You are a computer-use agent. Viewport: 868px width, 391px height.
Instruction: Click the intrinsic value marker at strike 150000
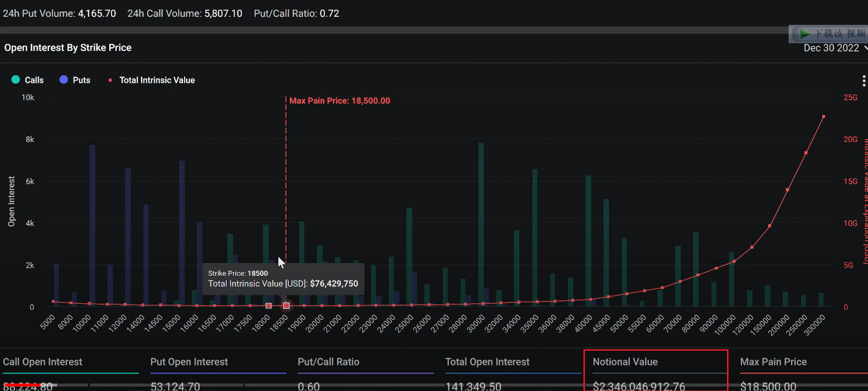point(769,226)
